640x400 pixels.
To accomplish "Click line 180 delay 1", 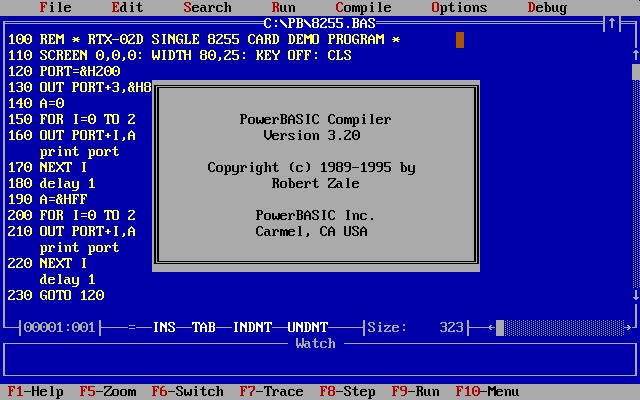I will point(51,183).
